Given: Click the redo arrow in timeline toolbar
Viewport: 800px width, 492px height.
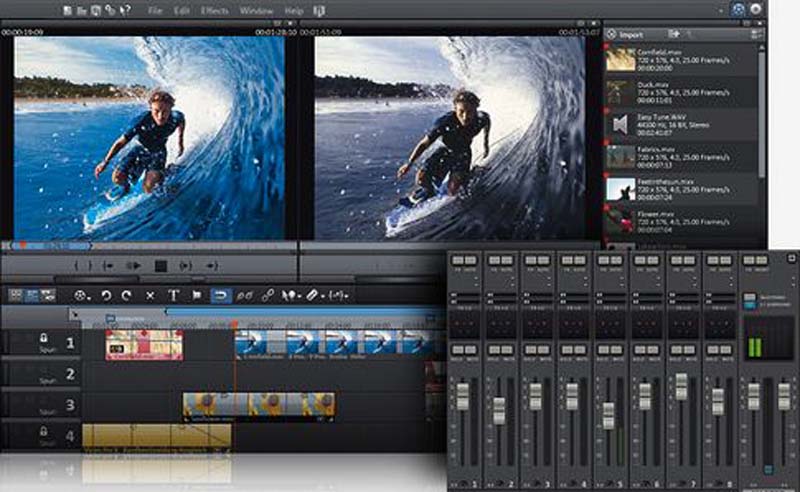Looking at the screenshot, I should pyautogui.click(x=128, y=296).
